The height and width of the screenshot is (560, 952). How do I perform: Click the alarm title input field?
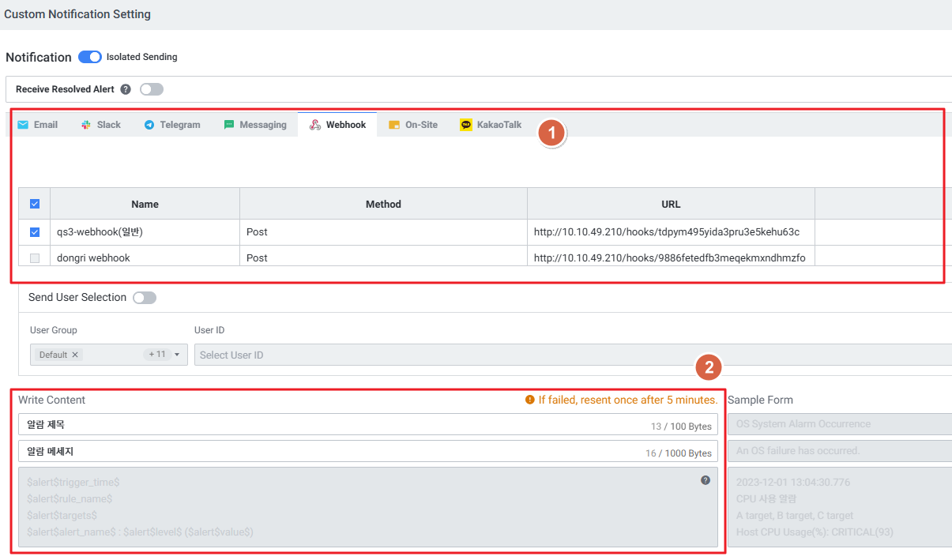332,425
